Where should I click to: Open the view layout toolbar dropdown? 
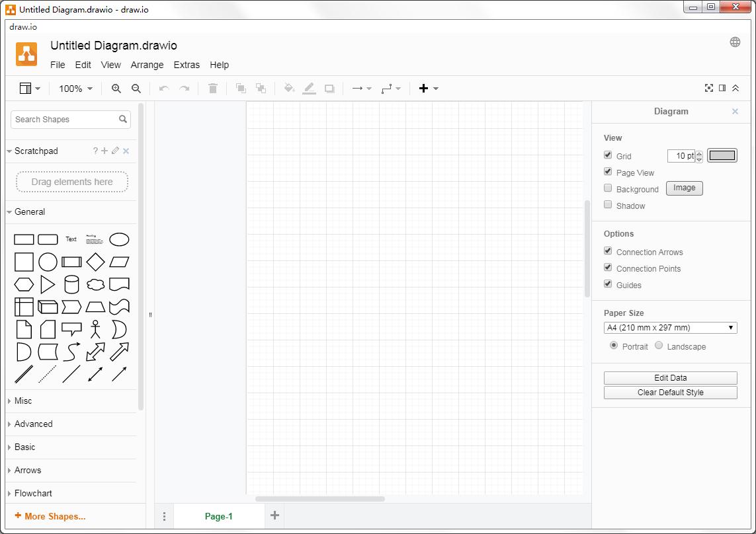tap(30, 89)
